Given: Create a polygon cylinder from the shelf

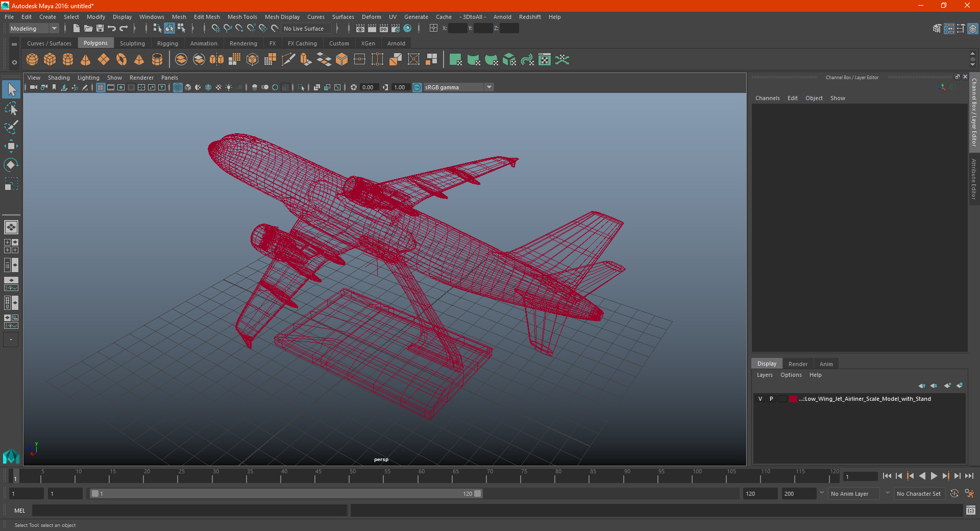Looking at the screenshot, I should [68, 60].
